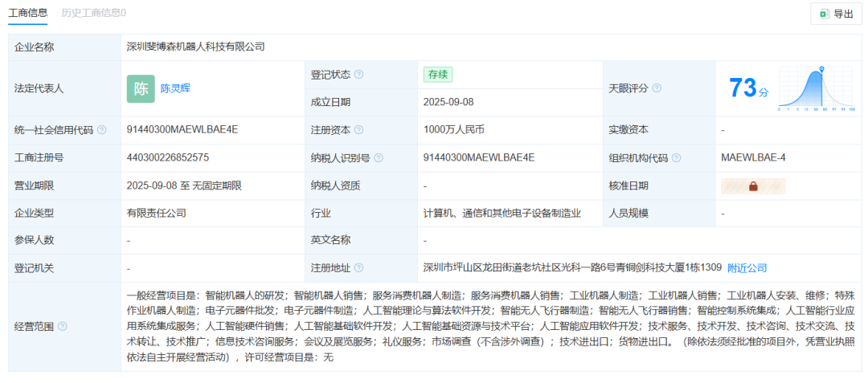Select organization code MAEWLBAE-4
Viewport: 868px width, 383px height.
click(753, 157)
